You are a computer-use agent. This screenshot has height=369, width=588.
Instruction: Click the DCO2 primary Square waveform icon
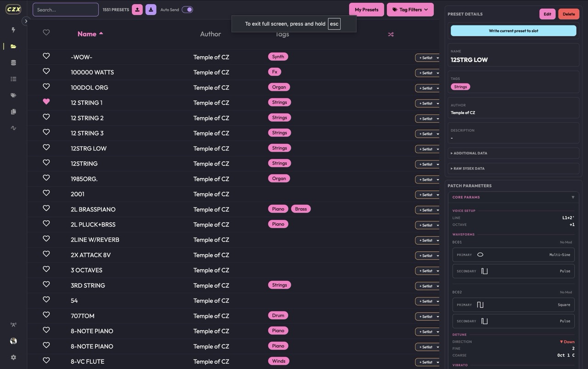pyautogui.click(x=480, y=305)
